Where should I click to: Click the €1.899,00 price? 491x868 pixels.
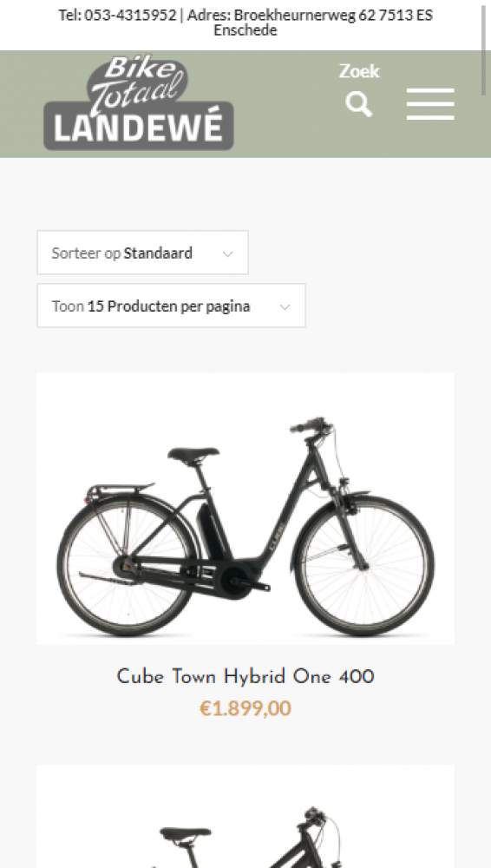click(x=245, y=708)
